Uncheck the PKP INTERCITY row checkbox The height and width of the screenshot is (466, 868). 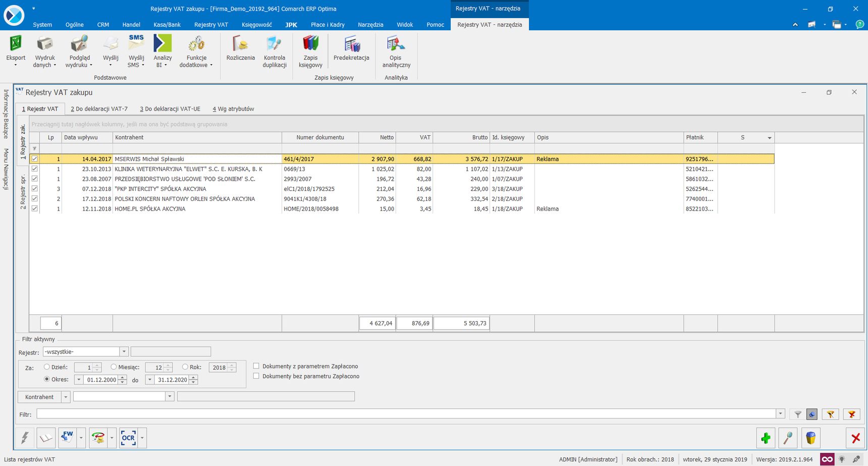coord(35,188)
